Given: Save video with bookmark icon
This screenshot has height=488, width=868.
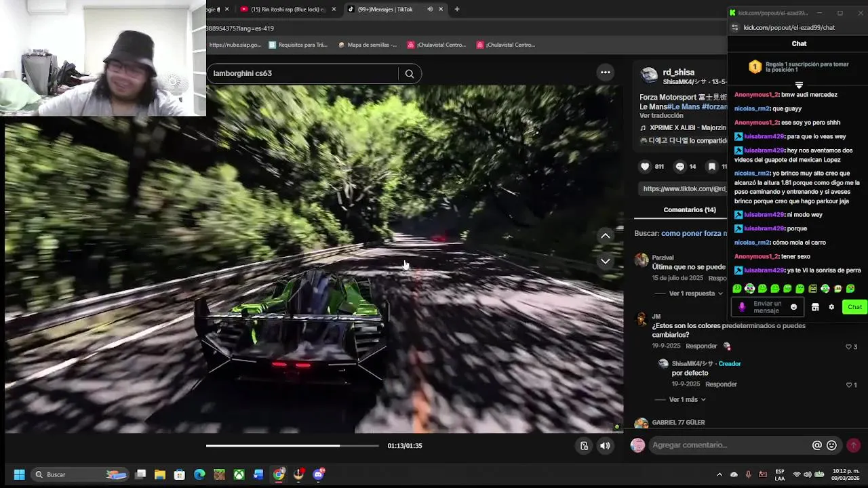Looking at the screenshot, I should coord(711,166).
